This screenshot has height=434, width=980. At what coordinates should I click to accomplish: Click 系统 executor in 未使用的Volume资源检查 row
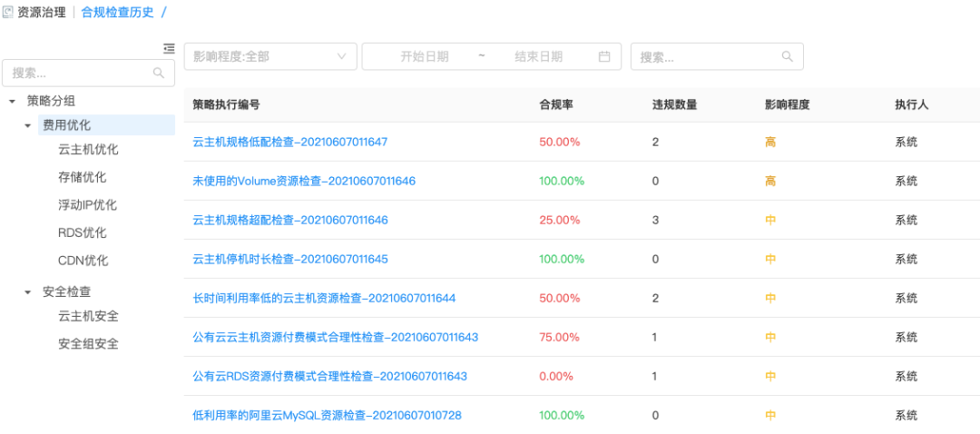[x=906, y=181]
